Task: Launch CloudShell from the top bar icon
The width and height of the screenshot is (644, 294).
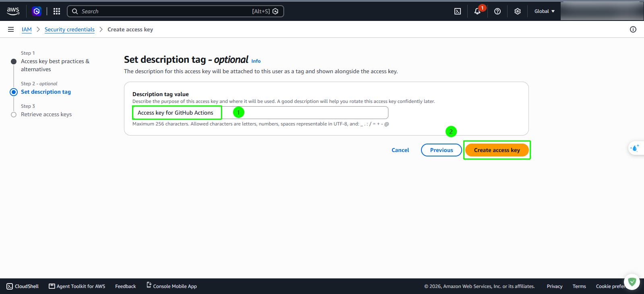Action: pos(458,11)
